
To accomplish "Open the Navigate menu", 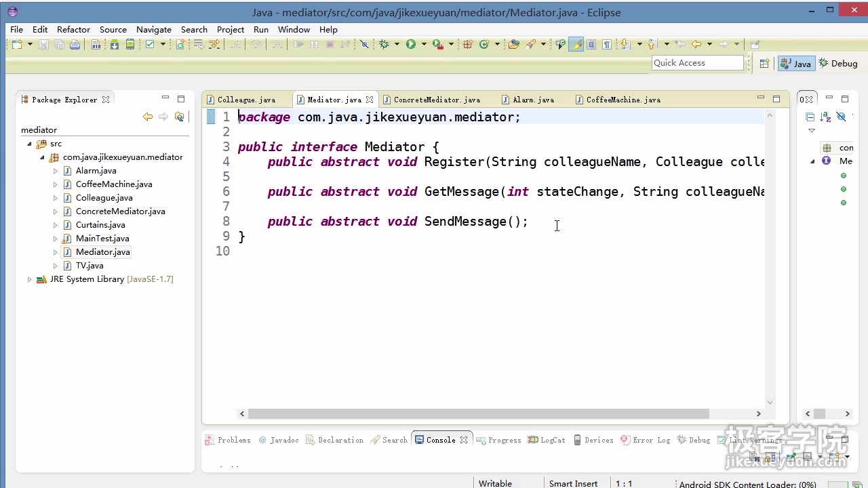I will click(x=154, y=29).
